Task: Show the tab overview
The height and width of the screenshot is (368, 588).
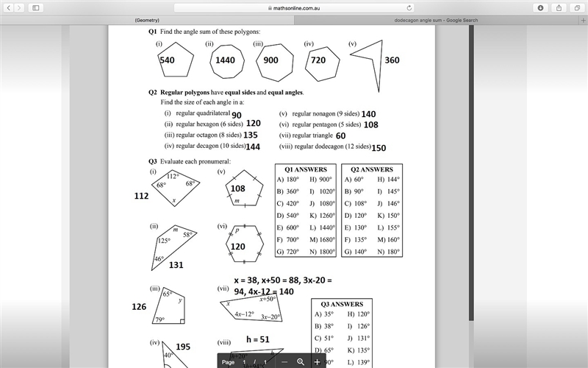Action: click(577, 7)
